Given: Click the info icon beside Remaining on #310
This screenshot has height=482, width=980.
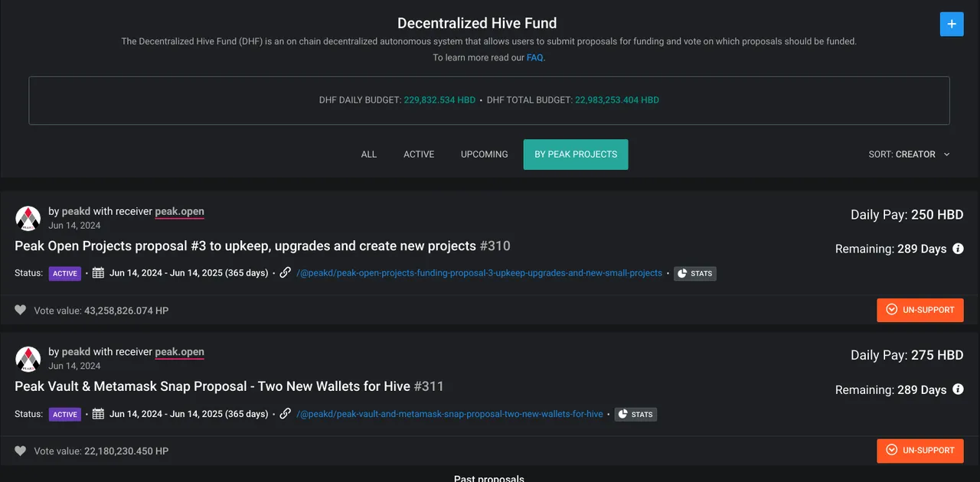Looking at the screenshot, I should pos(959,249).
